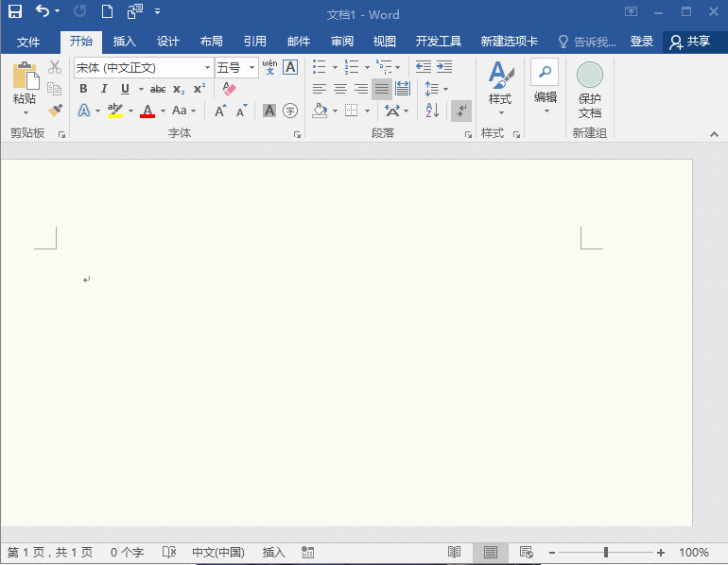
Task: Click Grow Font icon
Action: click(220, 111)
